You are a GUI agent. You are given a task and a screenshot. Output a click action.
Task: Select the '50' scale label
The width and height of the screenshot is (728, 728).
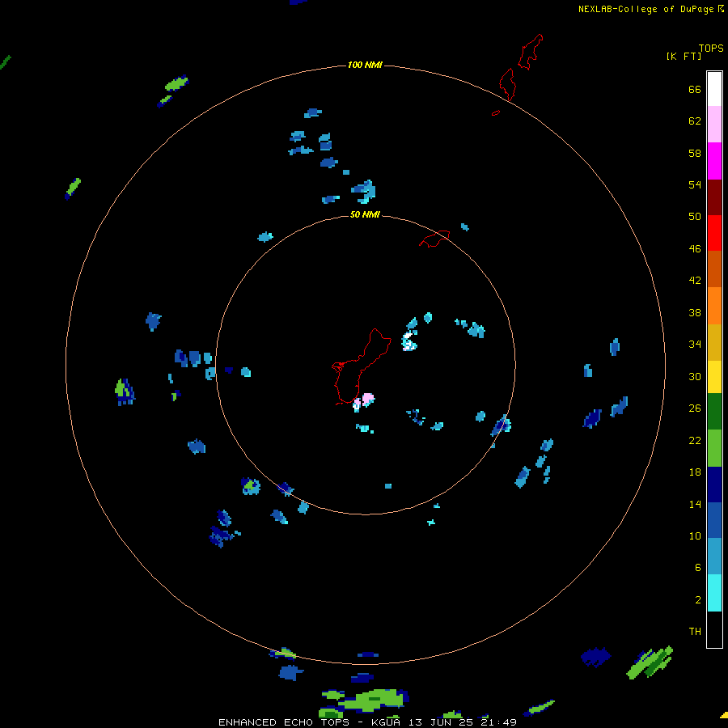point(695,217)
